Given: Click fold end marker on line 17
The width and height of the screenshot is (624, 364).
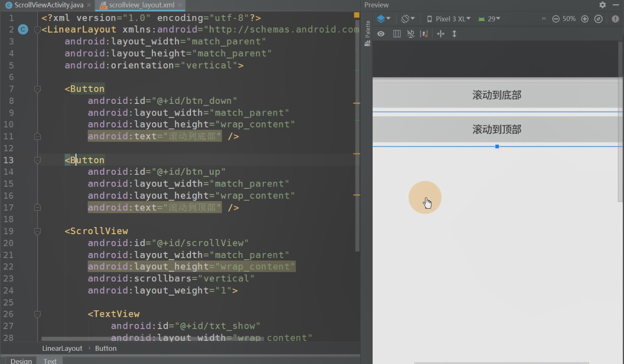Looking at the screenshot, I should point(37,207).
